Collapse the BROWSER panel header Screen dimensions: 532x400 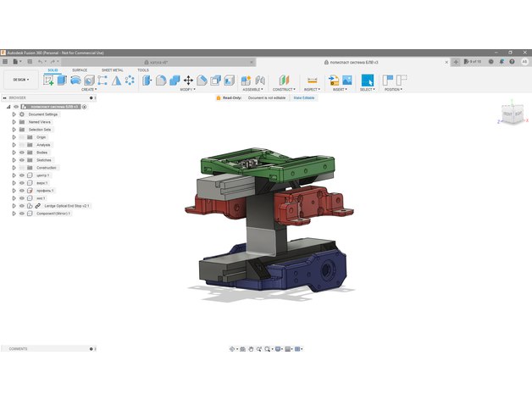(5, 97)
